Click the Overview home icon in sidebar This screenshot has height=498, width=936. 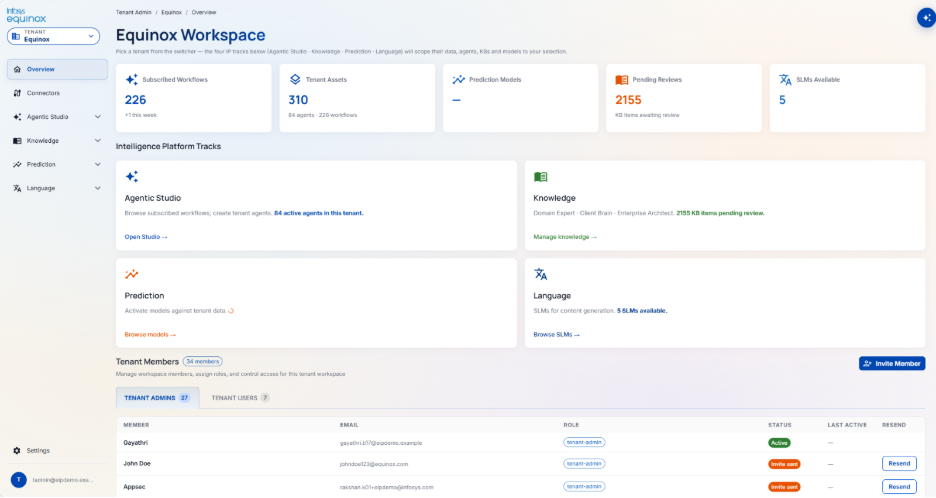pos(17,69)
